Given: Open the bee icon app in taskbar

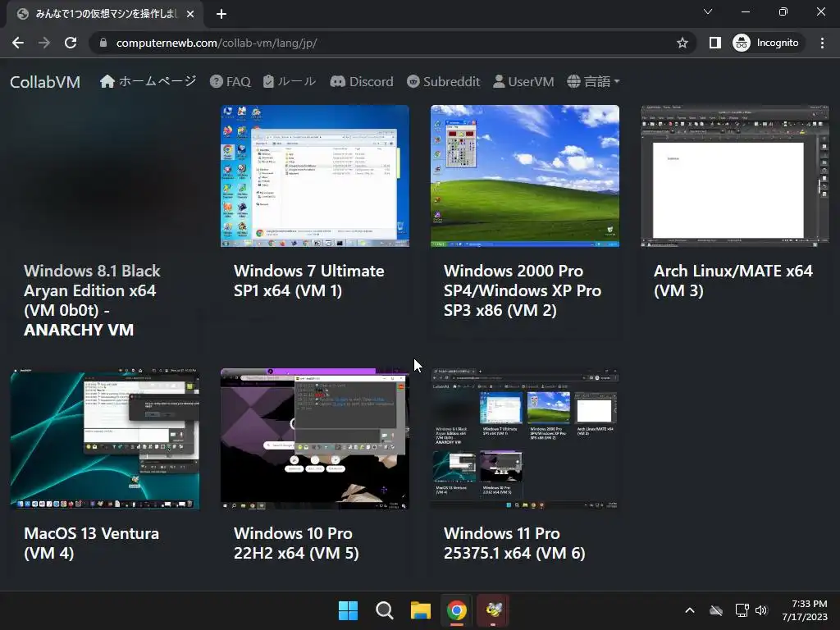Looking at the screenshot, I should click(x=493, y=610).
